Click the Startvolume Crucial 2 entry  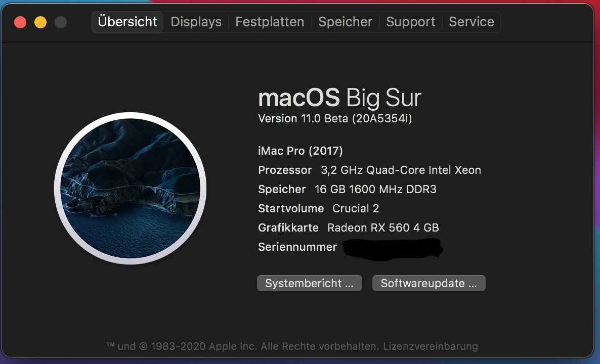pos(318,208)
